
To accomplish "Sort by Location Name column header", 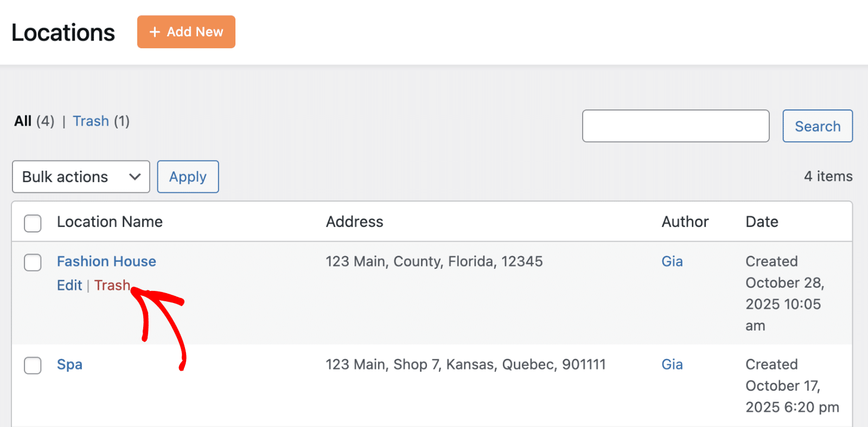I will coord(110,222).
